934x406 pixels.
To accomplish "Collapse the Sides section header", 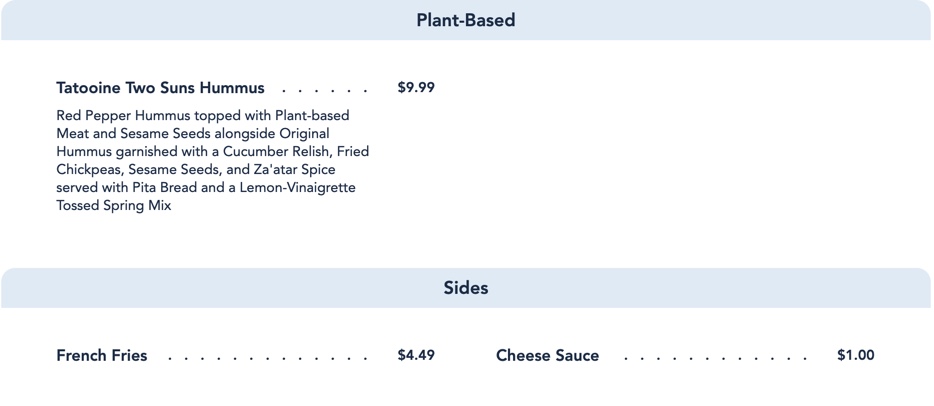I will point(466,288).
